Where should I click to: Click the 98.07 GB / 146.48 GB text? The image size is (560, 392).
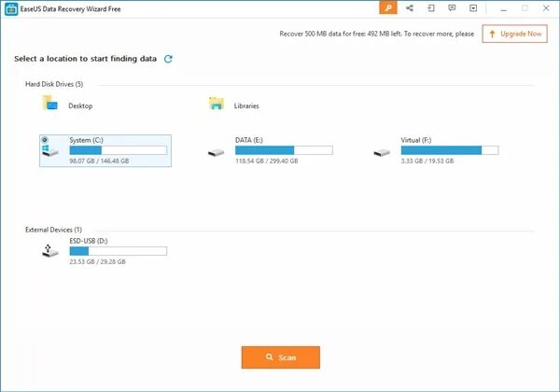click(99, 161)
